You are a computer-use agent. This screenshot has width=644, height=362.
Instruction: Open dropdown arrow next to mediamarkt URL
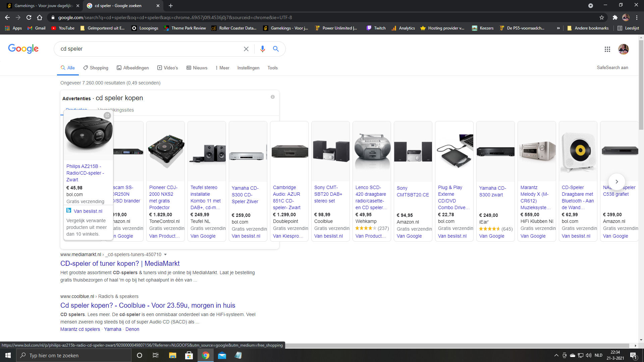[x=165, y=255]
